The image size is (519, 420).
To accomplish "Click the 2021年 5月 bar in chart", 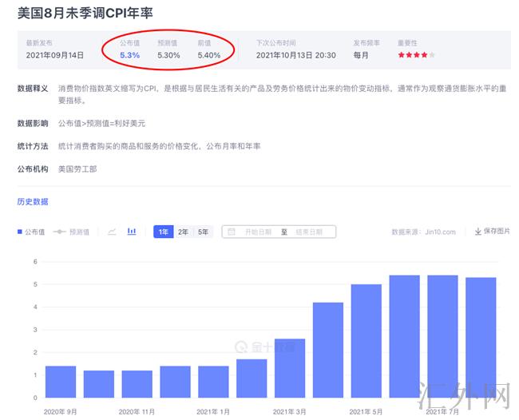I will tap(366, 341).
